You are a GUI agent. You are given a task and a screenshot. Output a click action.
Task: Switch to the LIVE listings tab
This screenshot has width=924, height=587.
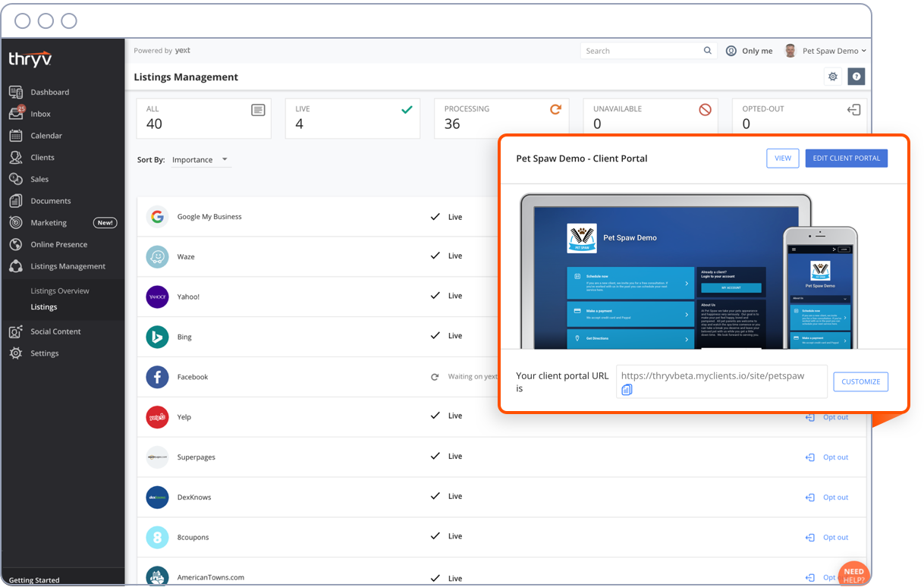pyautogui.click(x=352, y=118)
